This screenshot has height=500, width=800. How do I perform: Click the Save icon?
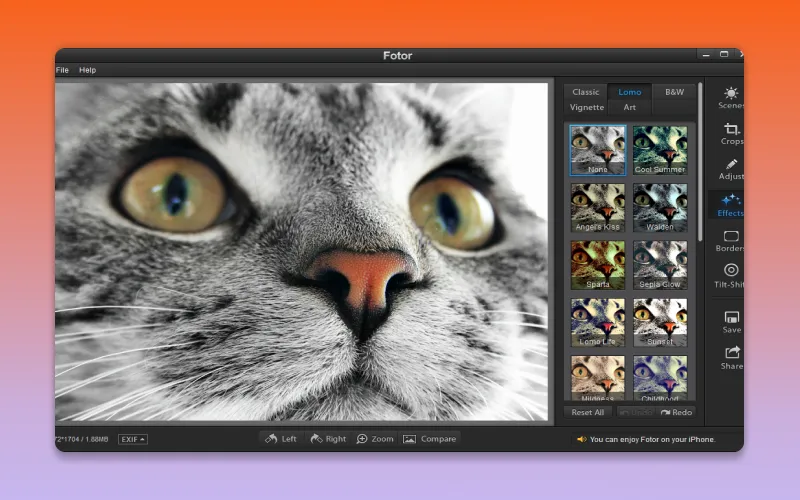[732, 321]
